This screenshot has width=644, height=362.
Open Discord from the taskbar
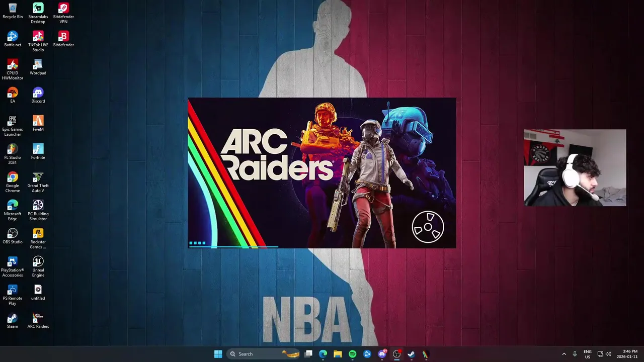point(382,354)
